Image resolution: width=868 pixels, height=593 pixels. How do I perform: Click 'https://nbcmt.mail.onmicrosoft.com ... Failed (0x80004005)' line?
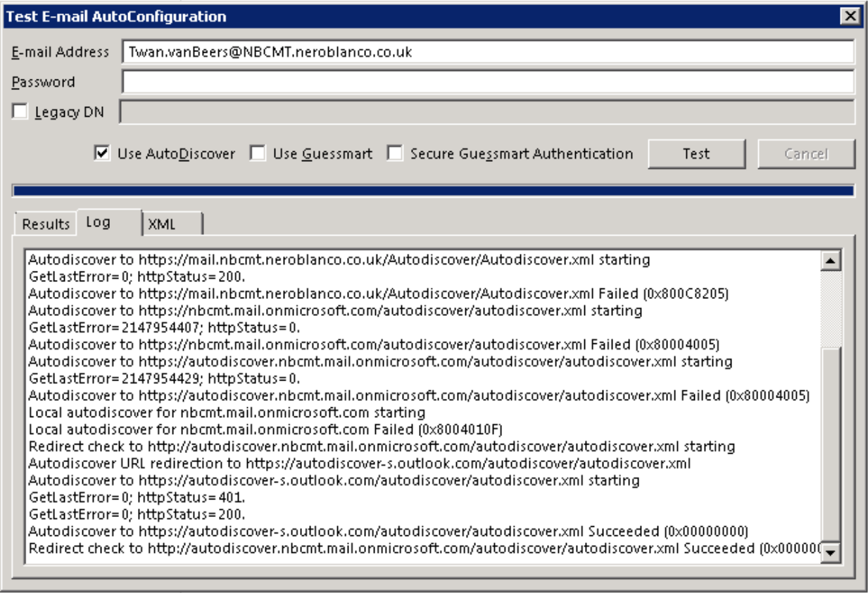(374, 344)
